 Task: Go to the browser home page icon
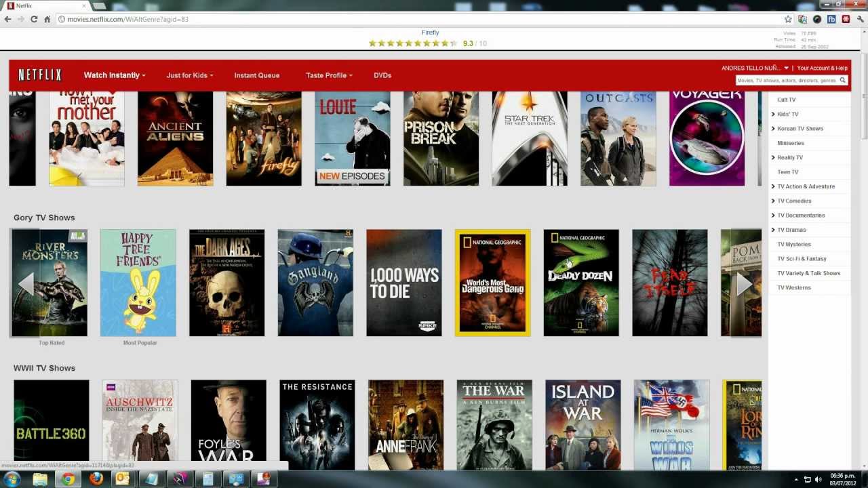click(47, 20)
